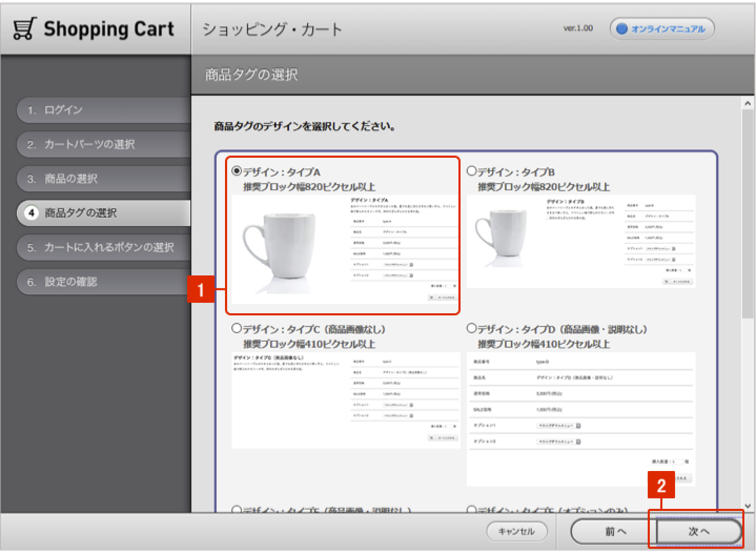Choose デザイン：タイプD (商品画像・説明なし) radio
This screenshot has height=553, width=756.
tap(472, 329)
